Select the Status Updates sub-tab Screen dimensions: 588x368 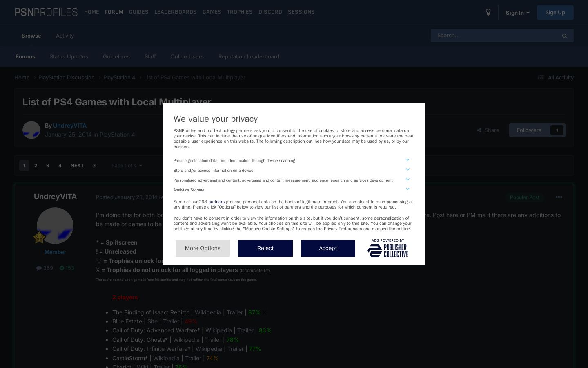69,56
